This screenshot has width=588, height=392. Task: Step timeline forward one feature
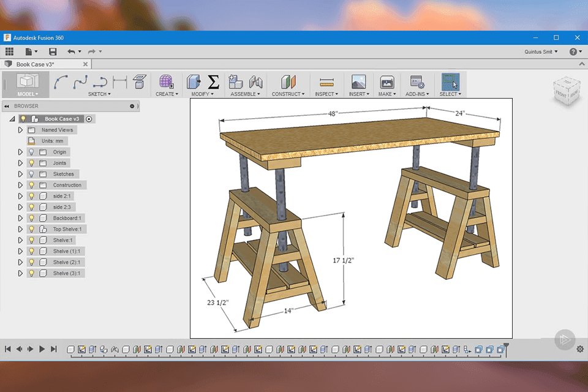[31, 349]
